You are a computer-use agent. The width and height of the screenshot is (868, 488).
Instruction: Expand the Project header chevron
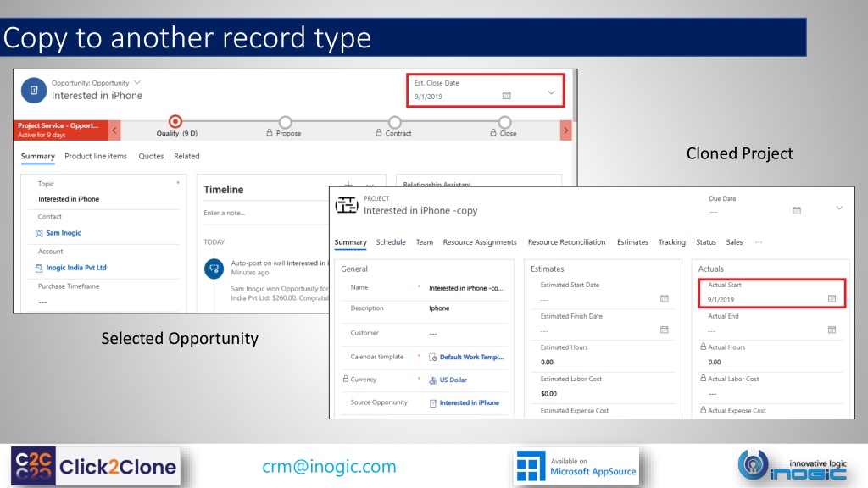point(839,208)
